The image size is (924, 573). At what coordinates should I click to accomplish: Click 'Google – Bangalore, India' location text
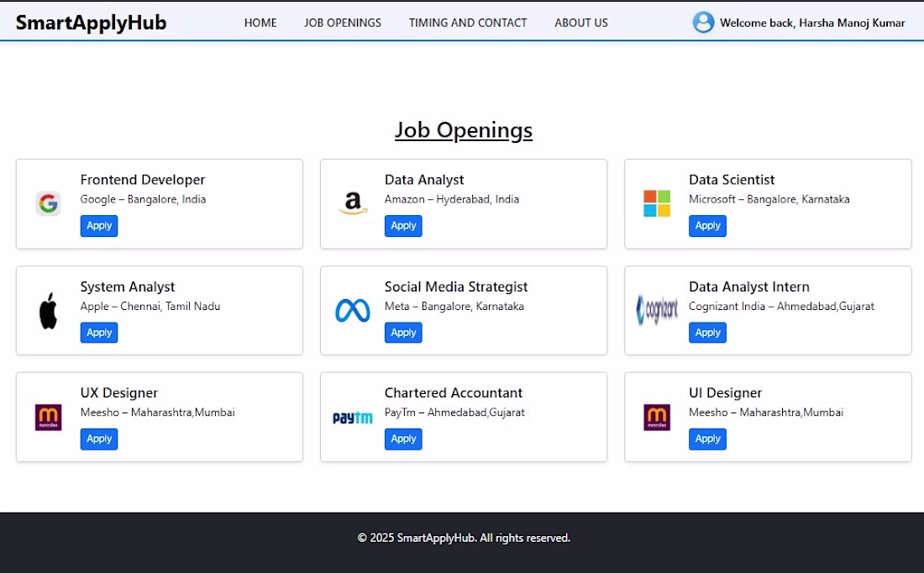[143, 199]
